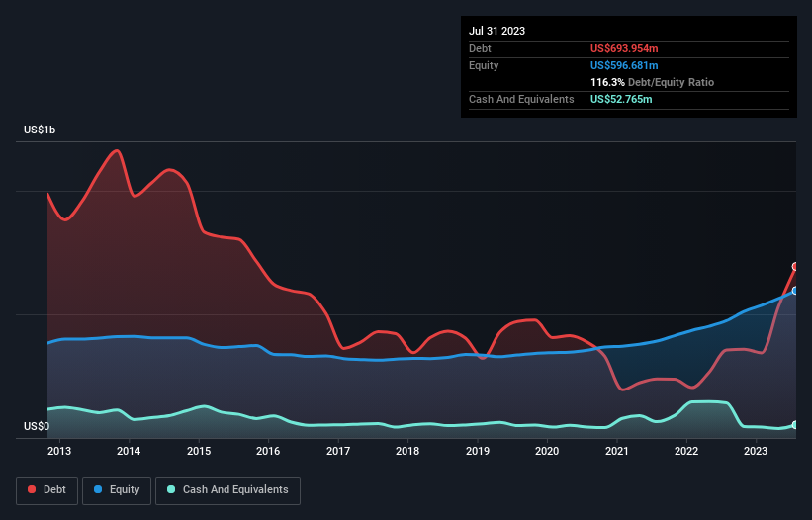Toggle Cash And Equivalents legend button
The image size is (812, 520).
coord(227,490)
